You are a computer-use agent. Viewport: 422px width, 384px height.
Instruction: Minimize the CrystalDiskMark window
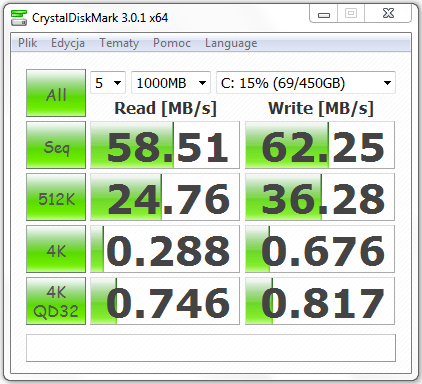tap(324, 14)
